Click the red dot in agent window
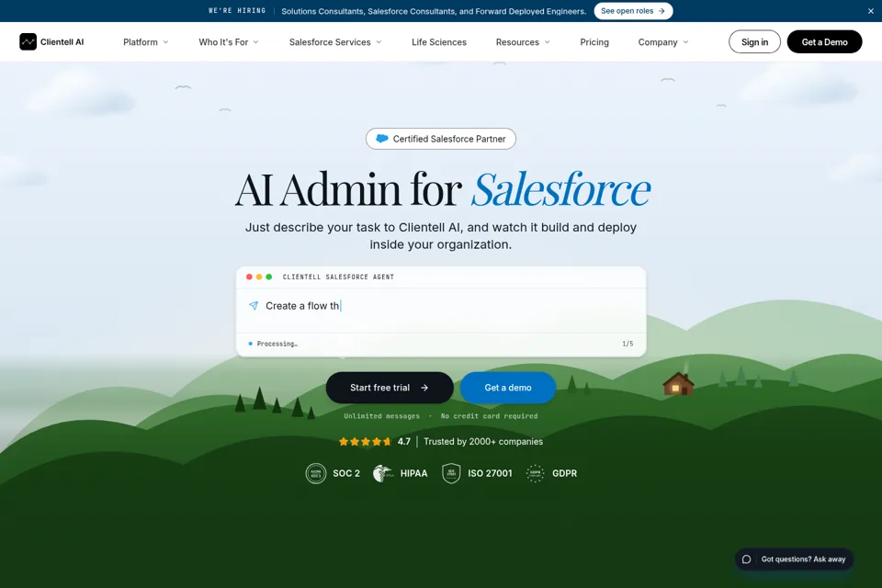 pos(249,277)
